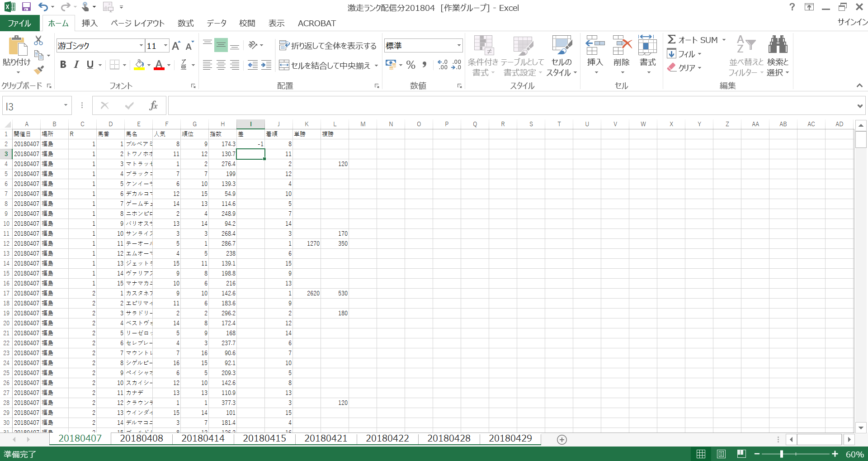Increase font size with large A icon
The image size is (868, 461).
pos(176,46)
